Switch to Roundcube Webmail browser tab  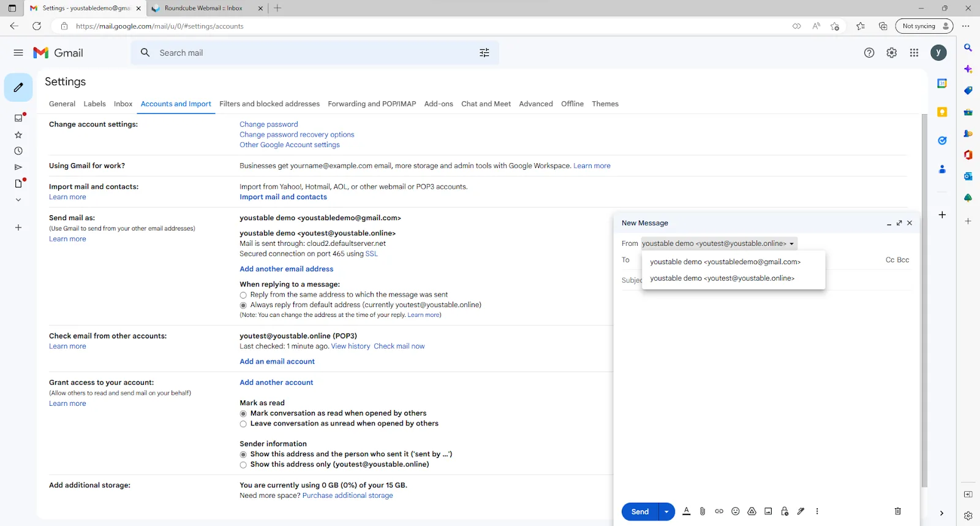[x=207, y=8]
